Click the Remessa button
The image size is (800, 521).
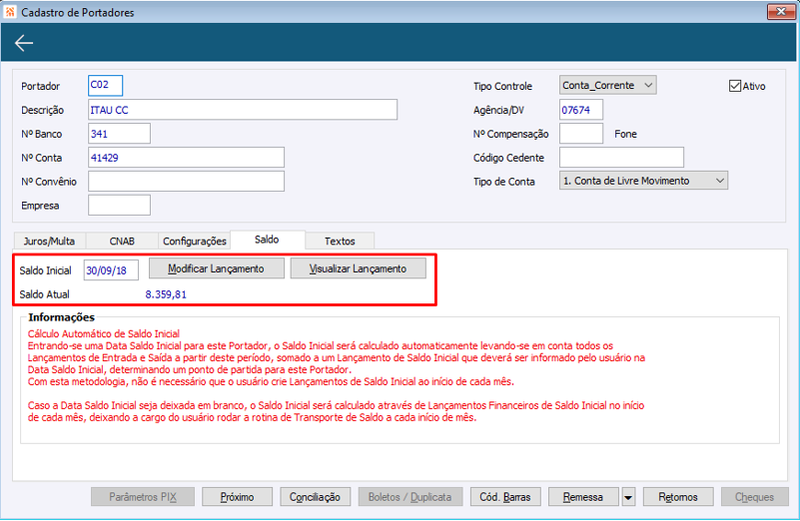click(x=583, y=497)
